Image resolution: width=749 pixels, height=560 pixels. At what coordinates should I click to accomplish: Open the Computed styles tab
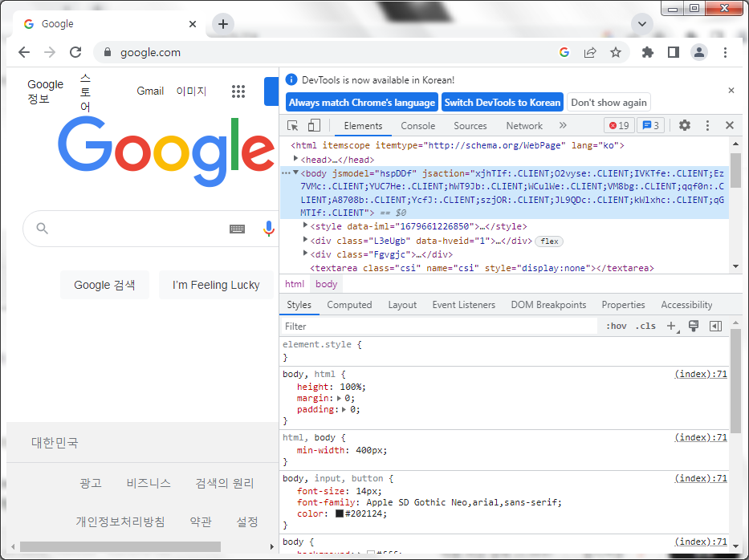tap(349, 305)
